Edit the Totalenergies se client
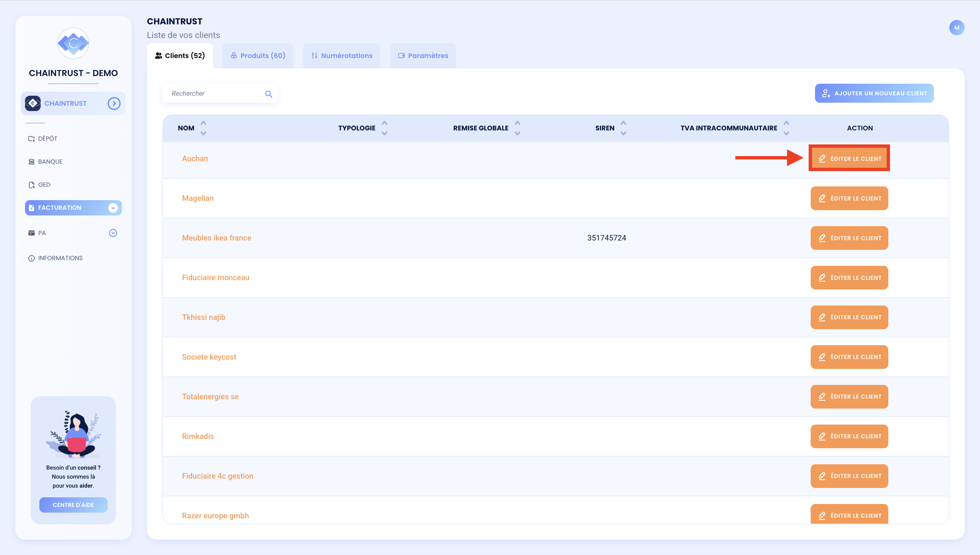The width and height of the screenshot is (980, 555). [x=849, y=397]
